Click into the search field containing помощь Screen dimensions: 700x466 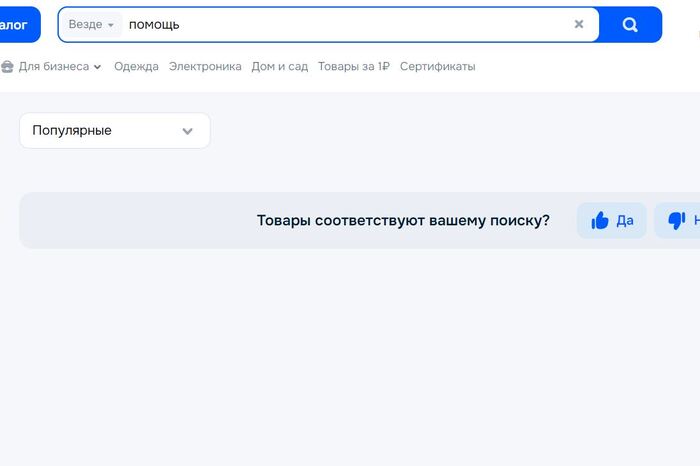click(x=340, y=25)
